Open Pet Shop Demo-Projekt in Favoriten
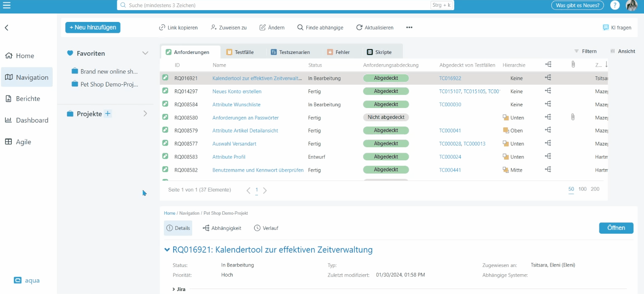Viewport: 644px width, 294px height. (109, 84)
